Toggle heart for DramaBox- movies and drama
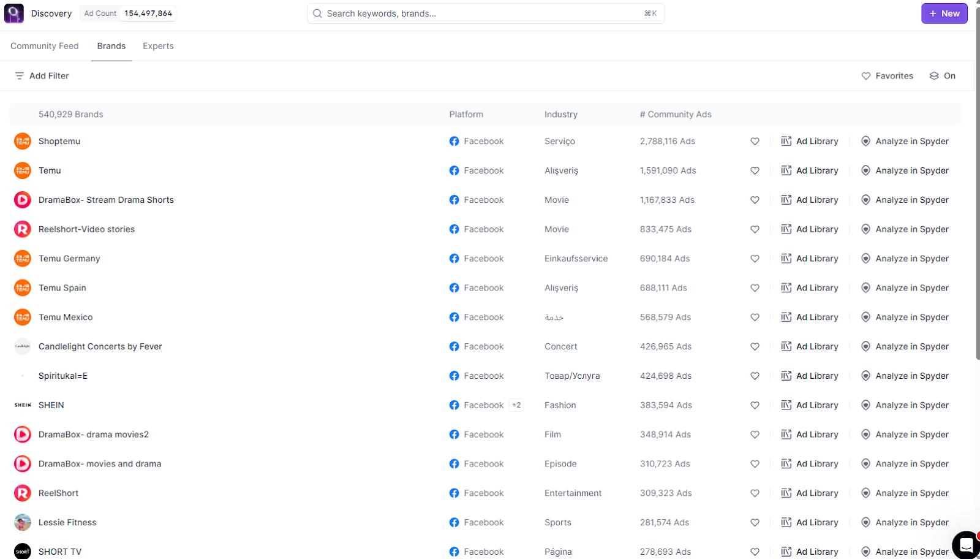The image size is (980, 559). pyautogui.click(x=755, y=464)
